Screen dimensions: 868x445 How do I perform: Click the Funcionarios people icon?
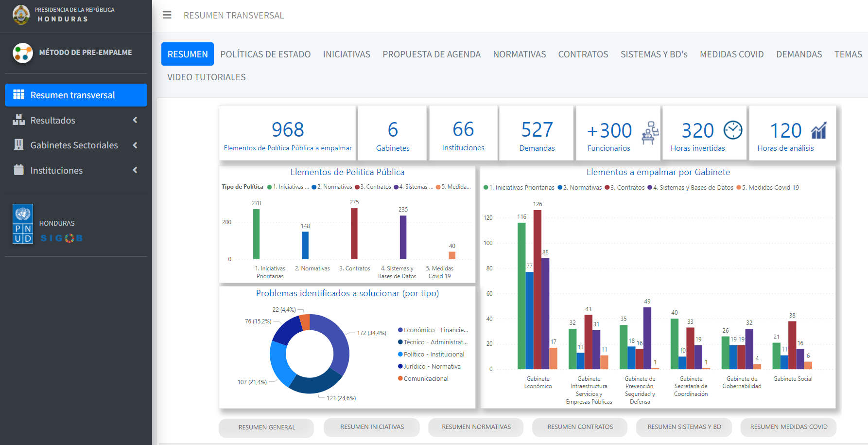[x=650, y=133]
